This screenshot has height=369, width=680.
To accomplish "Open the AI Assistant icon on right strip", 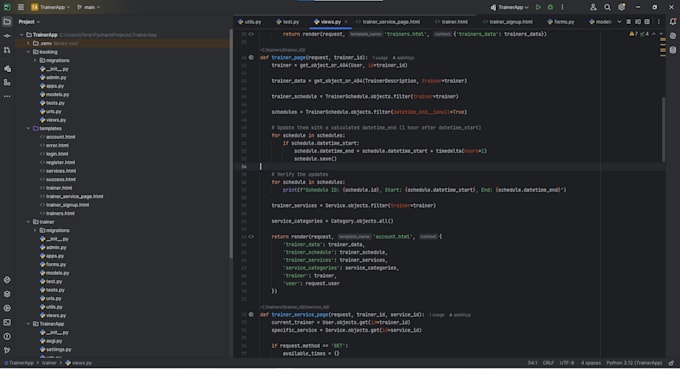I will point(673,36).
